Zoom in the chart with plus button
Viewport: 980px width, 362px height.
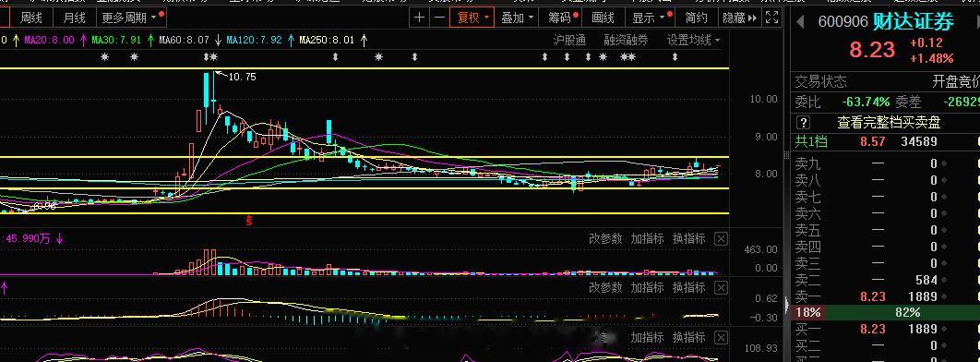point(419,18)
